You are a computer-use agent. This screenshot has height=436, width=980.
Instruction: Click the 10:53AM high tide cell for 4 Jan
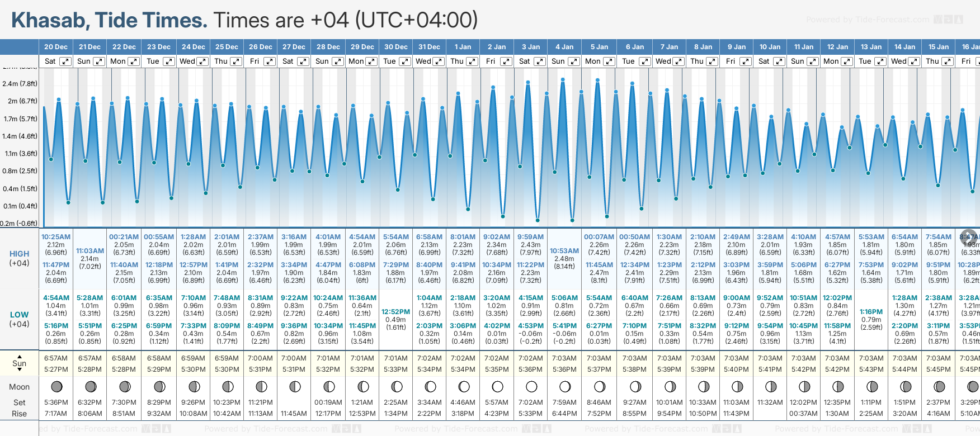[x=564, y=258]
